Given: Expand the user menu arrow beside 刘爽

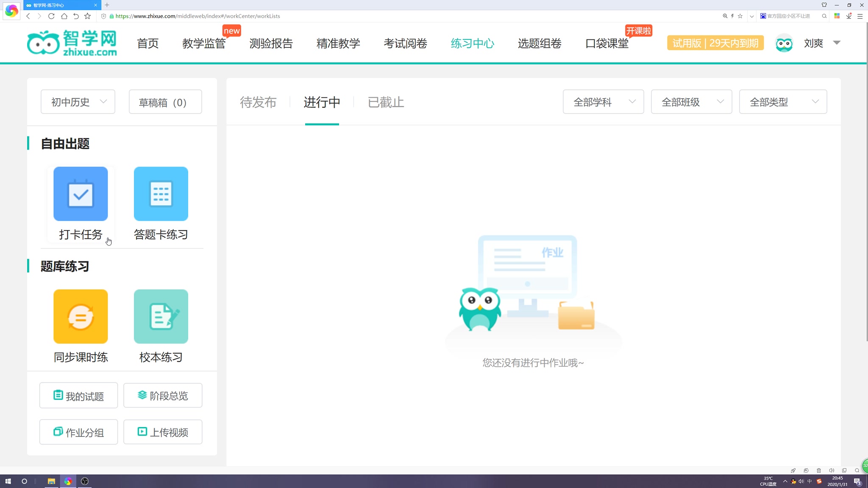Looking at the screenshot, I should coord(837,43).
